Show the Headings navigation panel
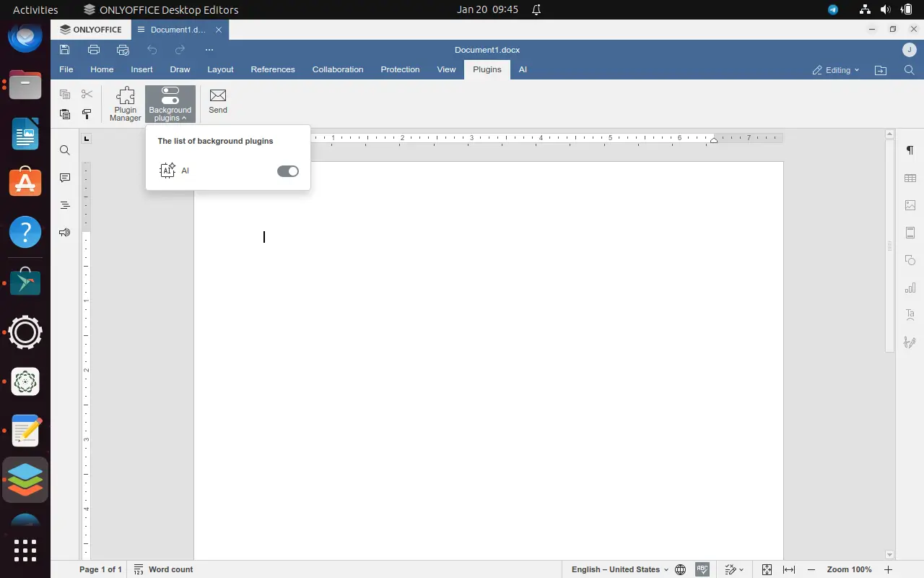Viewport: 924px width, 578px height. coord(65,205)
